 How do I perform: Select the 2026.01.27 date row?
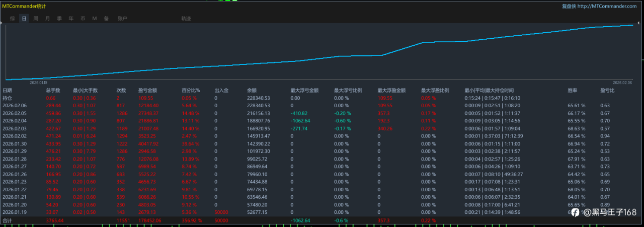click(15, 166)
